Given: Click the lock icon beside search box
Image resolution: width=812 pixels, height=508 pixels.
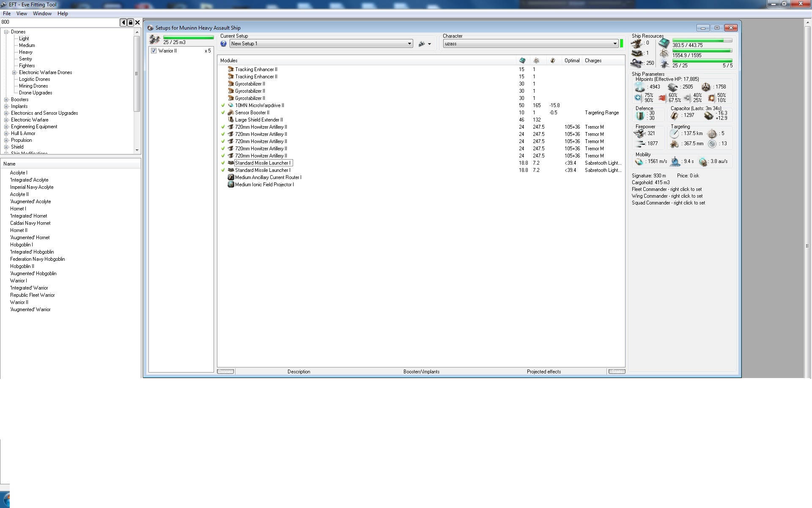Looking at the screenshot, I should 130,22.
